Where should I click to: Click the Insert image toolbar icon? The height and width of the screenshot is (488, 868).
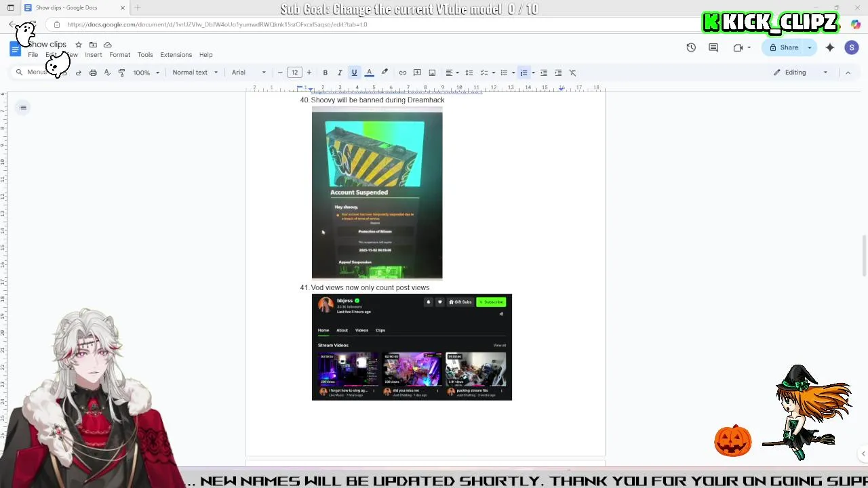coord(432,73)
